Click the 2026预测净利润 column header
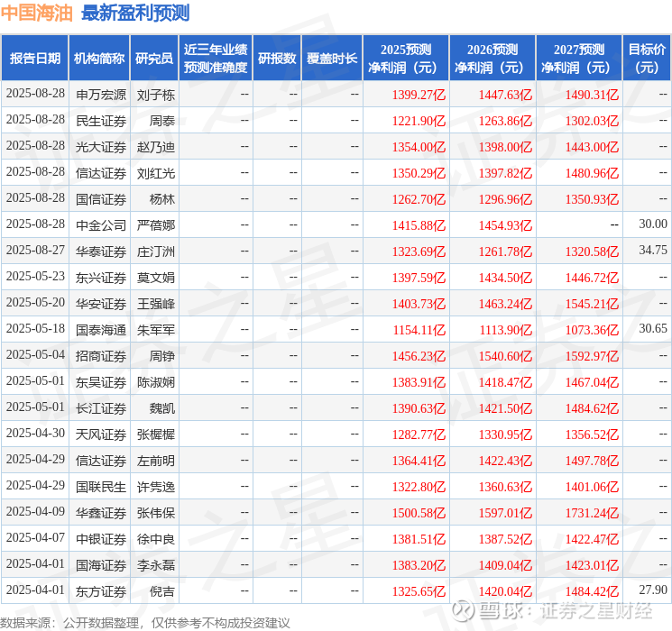672x631 pixels. click(492, 59)
